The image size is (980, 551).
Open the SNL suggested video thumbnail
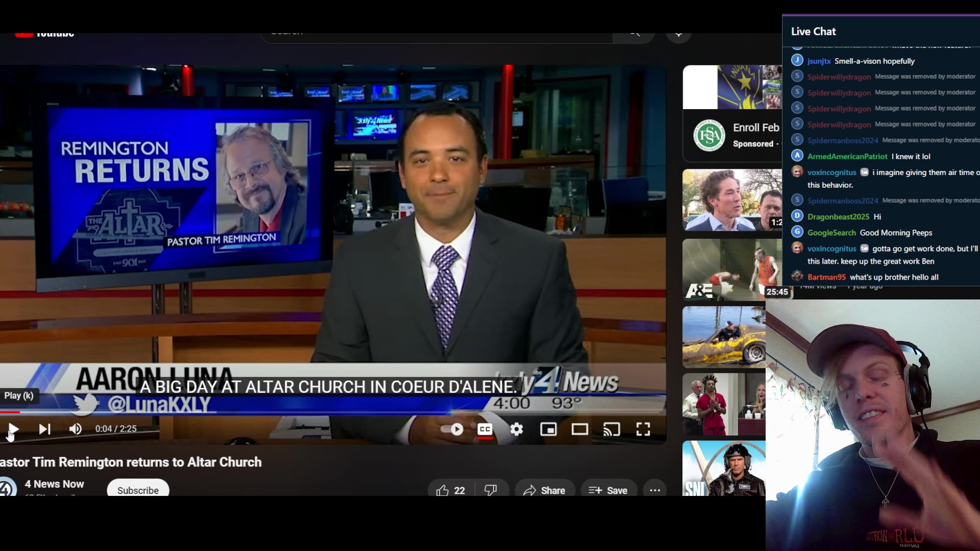(724, 468)
